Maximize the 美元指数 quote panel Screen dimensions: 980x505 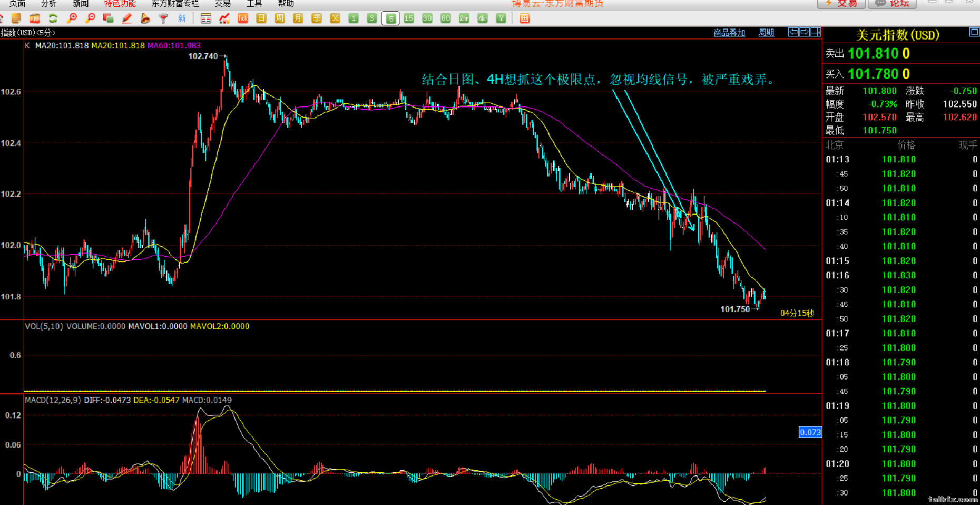pos(974,33)
